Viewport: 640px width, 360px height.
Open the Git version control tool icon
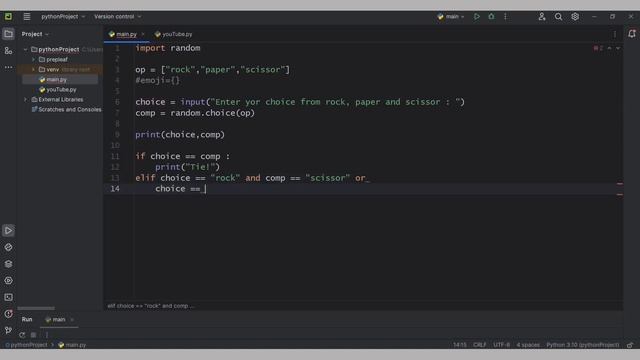[8, 330]
